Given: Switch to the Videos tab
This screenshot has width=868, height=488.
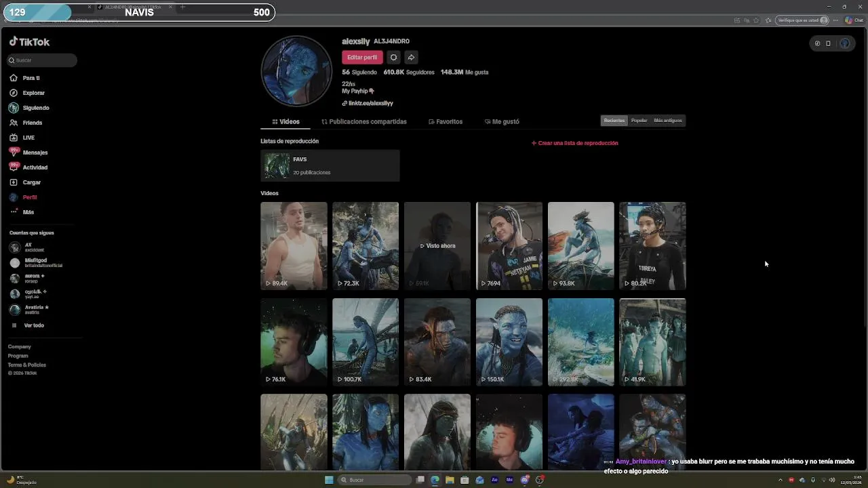Looking at the screenshot, I should click(285, 121).
